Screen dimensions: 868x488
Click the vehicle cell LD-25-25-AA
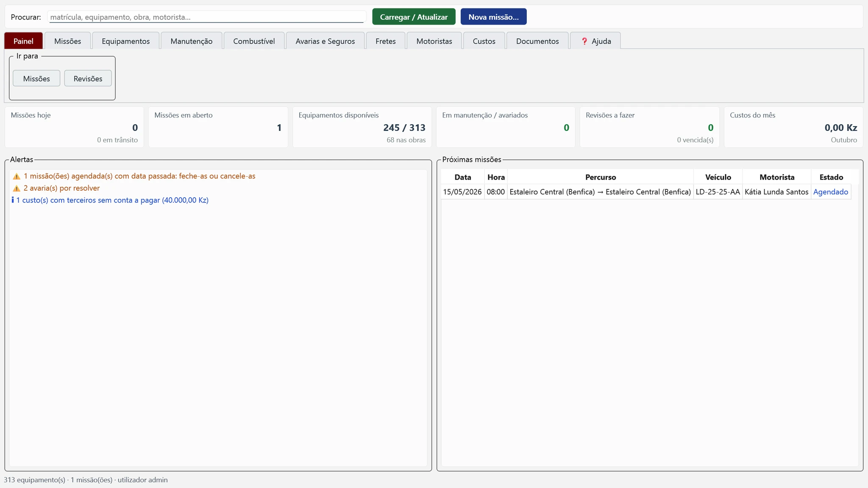click(718, 192)
